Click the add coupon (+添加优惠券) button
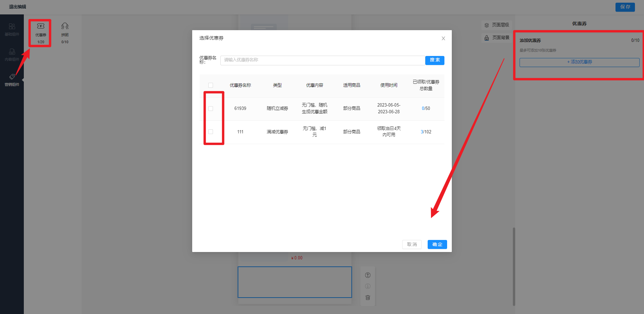The width and height of the screenshot is (644, 314). 579,62
